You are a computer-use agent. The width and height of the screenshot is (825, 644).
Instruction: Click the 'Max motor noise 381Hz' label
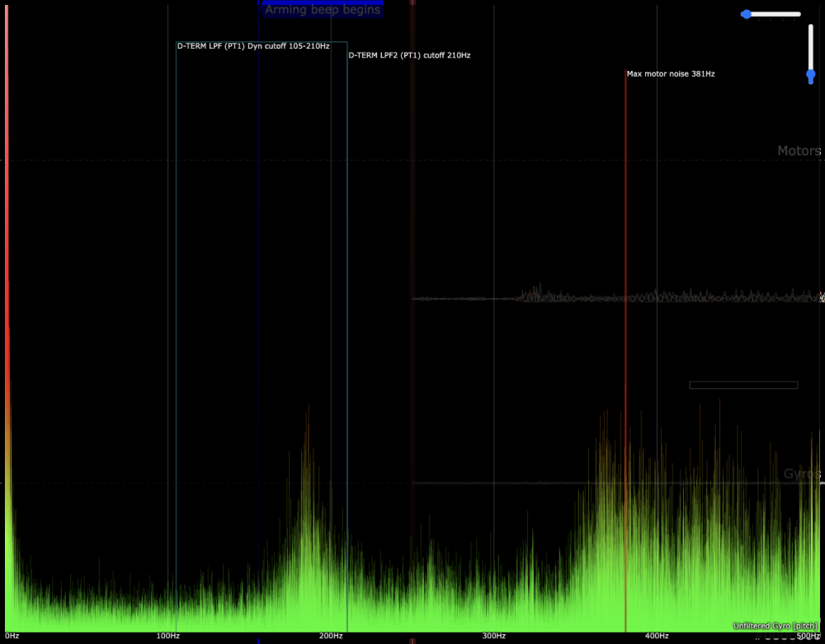point(671,73)
